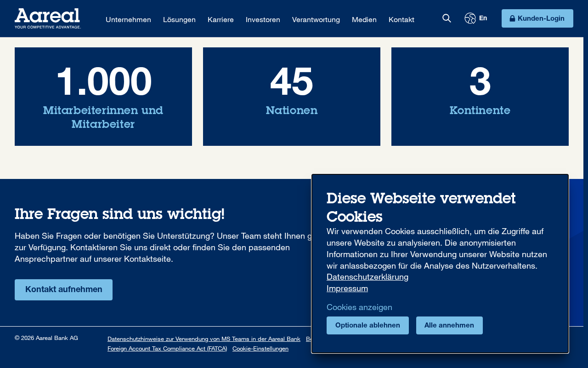Click the search magnifier icon
588x368 pixels.
447,18
